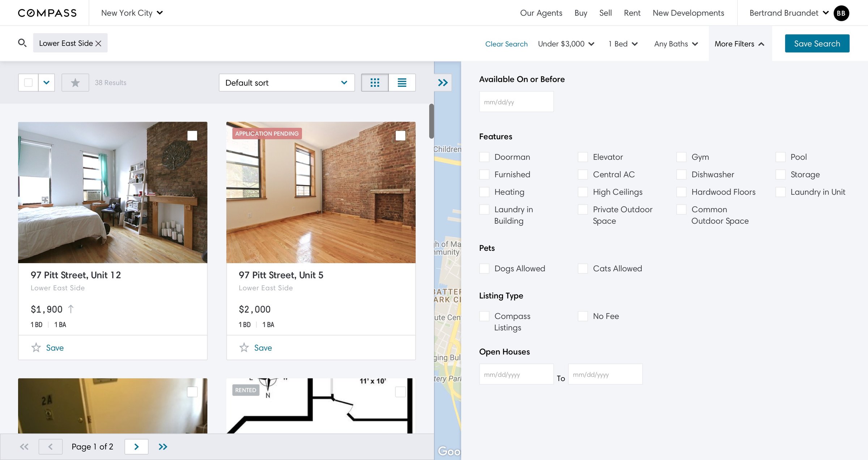Image resolution: width=868 pixels, height=460 pixels.
Task: Click the BB profile avatar
Action: [841, 13]
